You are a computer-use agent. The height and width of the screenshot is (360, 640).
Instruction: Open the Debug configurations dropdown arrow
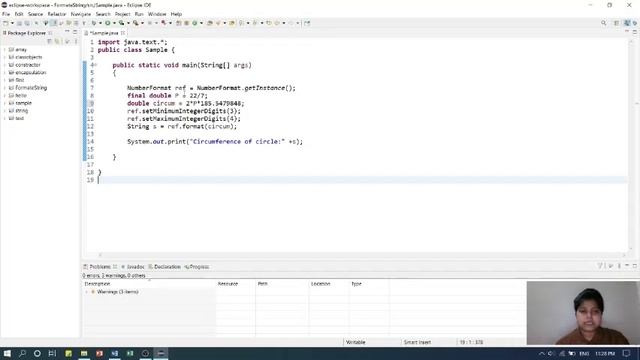pyautogui.click(x=100, y=23)
